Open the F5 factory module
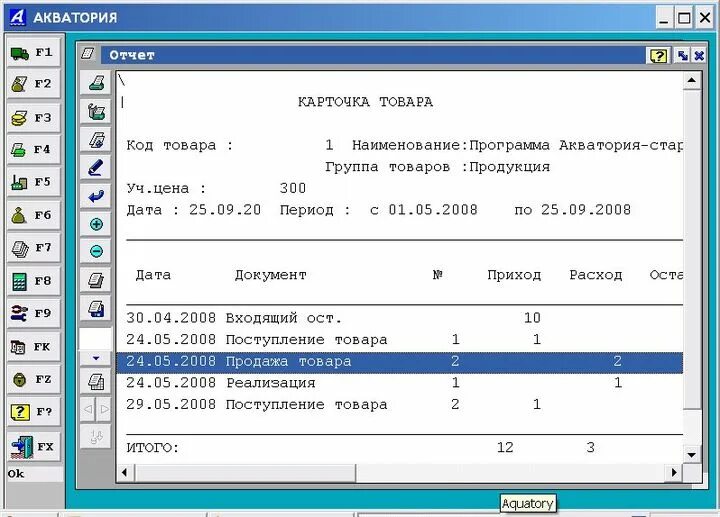 (x=34, y=182)
